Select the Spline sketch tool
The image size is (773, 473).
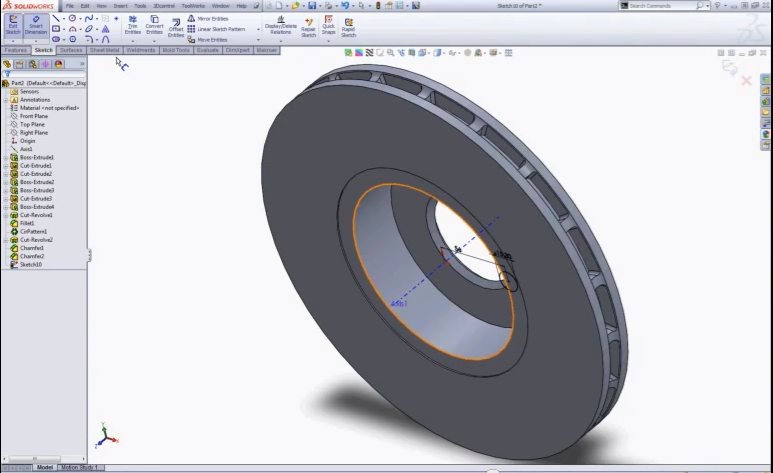pyautogui.click(x=89, y=18)
